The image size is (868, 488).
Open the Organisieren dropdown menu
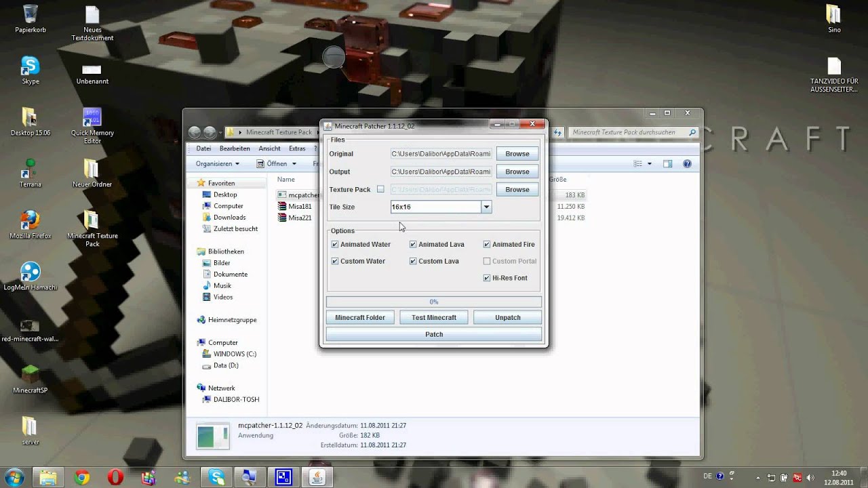pos(216,163)
